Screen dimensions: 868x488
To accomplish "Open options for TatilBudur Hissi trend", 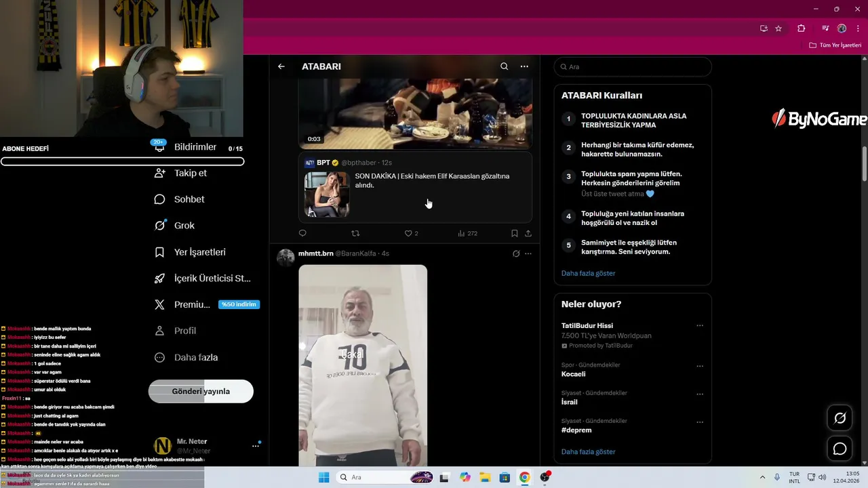I will tap(700, 325).
